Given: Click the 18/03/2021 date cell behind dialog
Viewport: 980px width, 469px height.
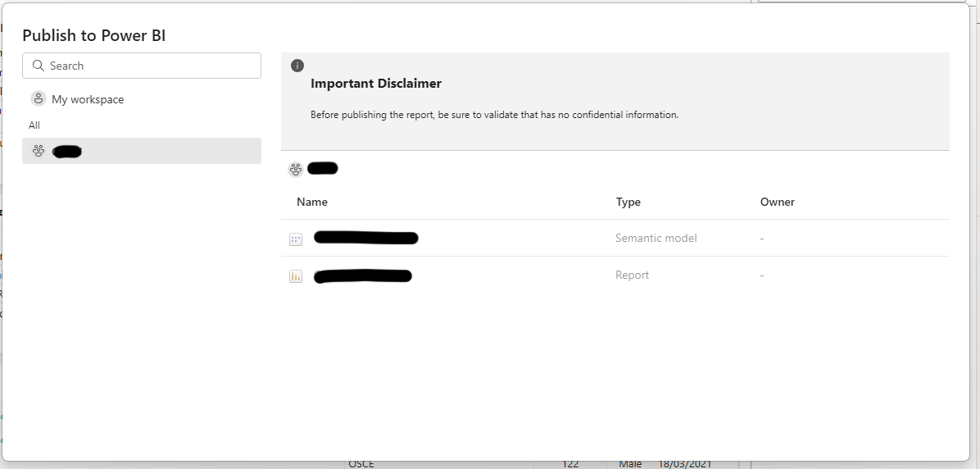Looking at the screenshot, I should [683, 464].
